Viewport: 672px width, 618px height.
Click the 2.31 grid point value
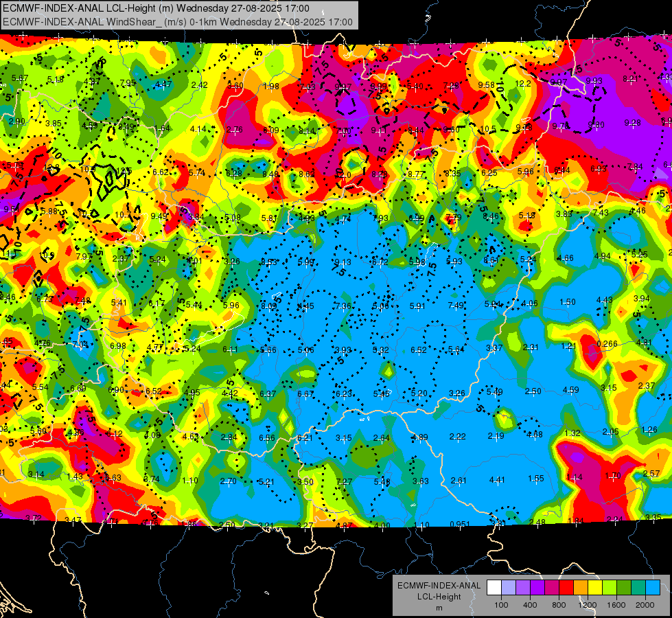531,347
